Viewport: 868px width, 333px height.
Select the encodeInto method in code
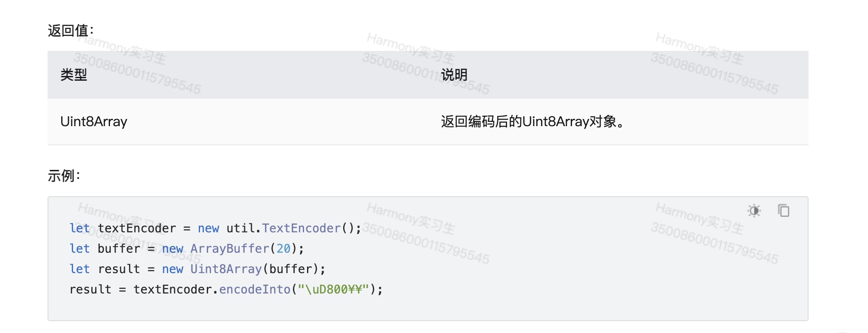tap(255, 289)
